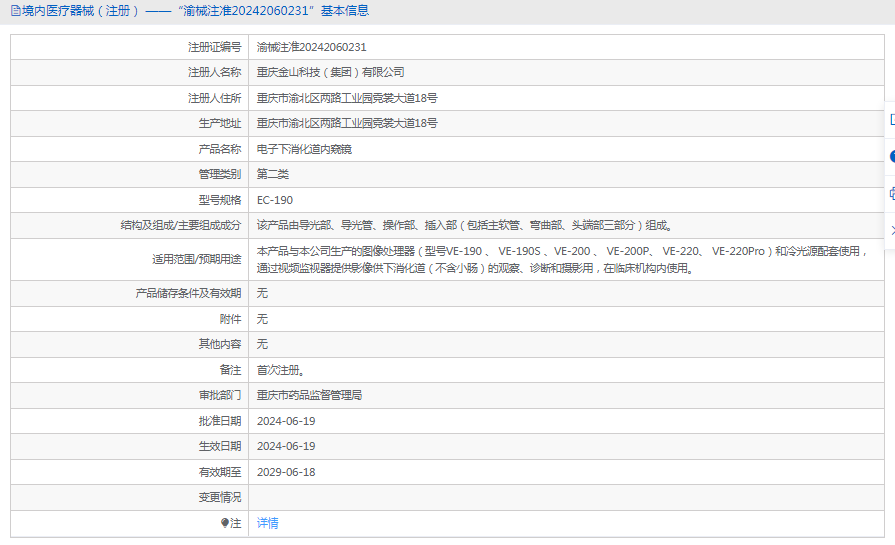Click the 管理类别 label cell
This screenshot has width=895, height=545.
pos(130,174)
